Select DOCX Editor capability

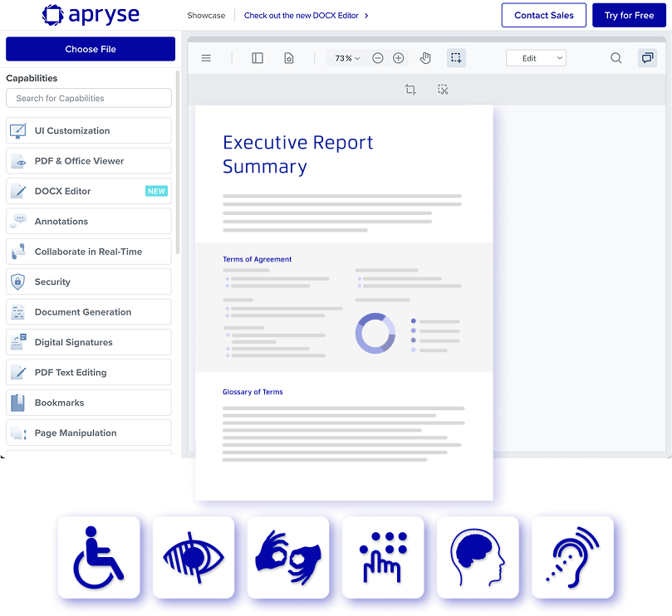[x=89, y=191]
